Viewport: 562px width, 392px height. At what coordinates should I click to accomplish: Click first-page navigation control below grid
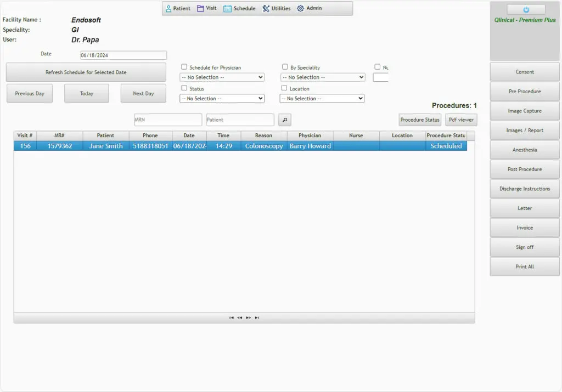point(231,317)
